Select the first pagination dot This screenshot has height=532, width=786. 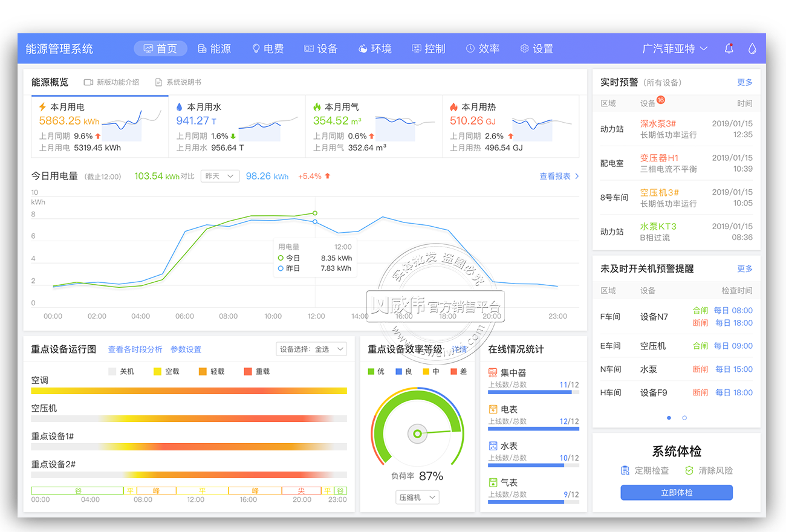tap(669, 418)
